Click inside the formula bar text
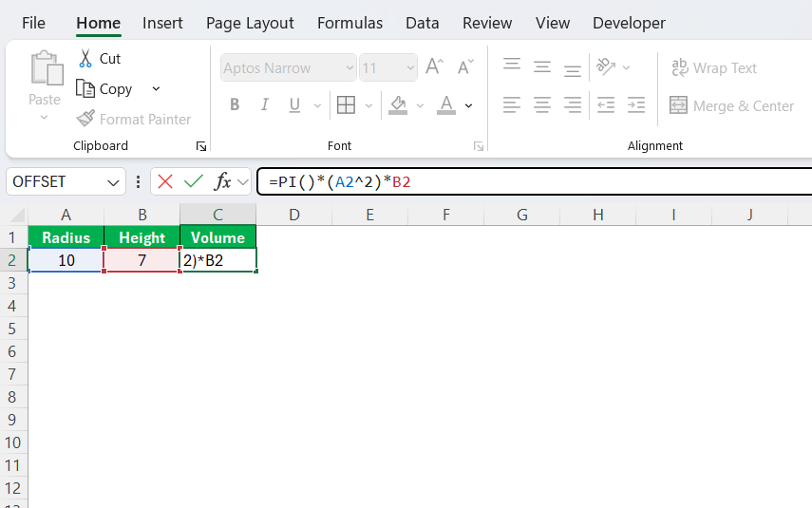The height and width of the screenshot is (508, 812). 340,181
